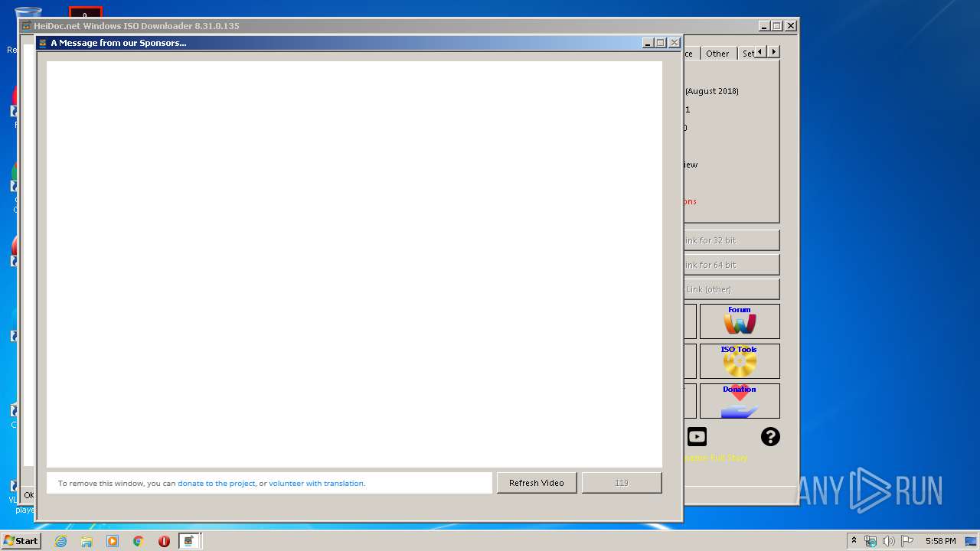Click the blank sponsor video area

point(354,264)
